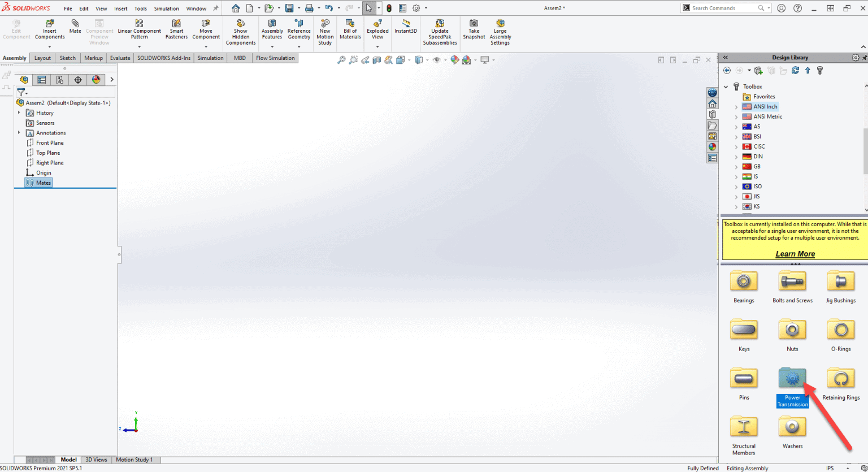Open Design Library settings gear
Viewport: 868px width, 472px height.
tap(855, 57)
